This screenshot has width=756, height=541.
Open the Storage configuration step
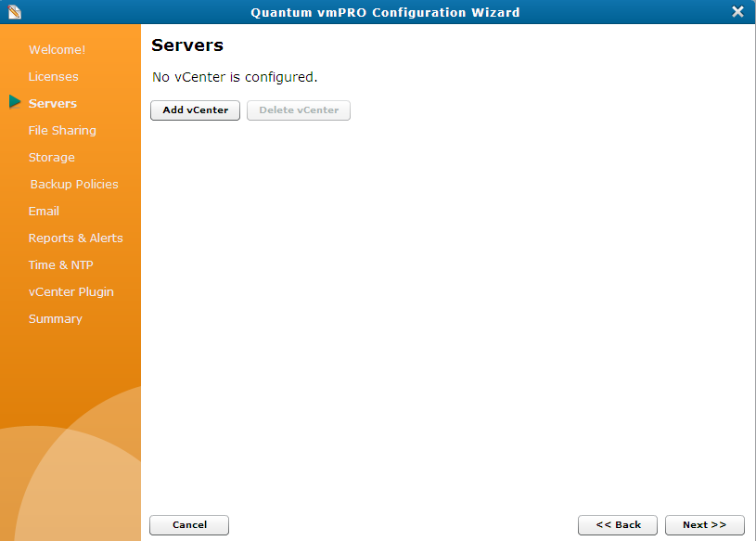pyautogui.click(x=51, y=157)
